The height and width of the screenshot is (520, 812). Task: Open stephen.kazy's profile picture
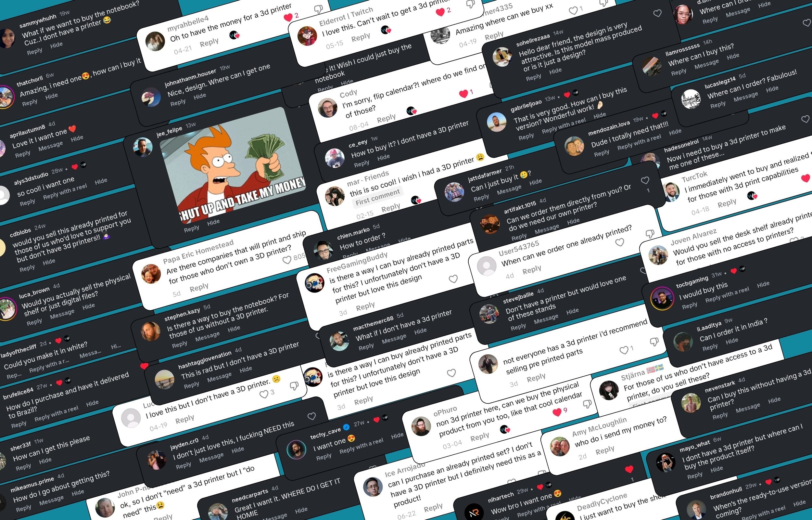click(x=150, y=331)
